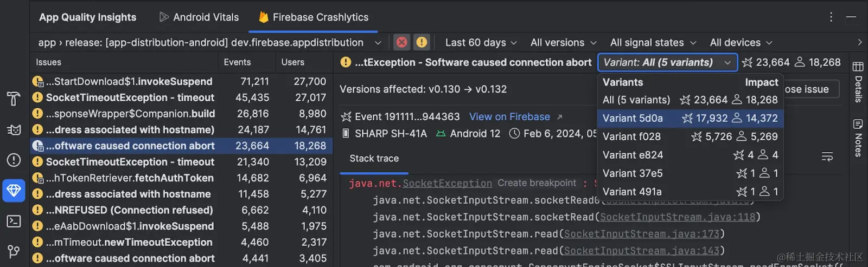
Task: Switch to the Firebase Crashlytics tab
Action: pyautogui.click(x=314, y=17)
